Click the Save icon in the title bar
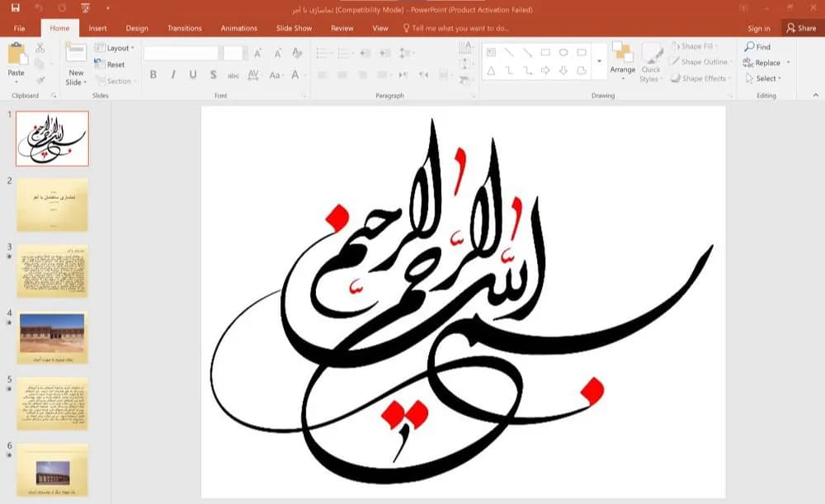The image size is (825, 504). point(15,8)
